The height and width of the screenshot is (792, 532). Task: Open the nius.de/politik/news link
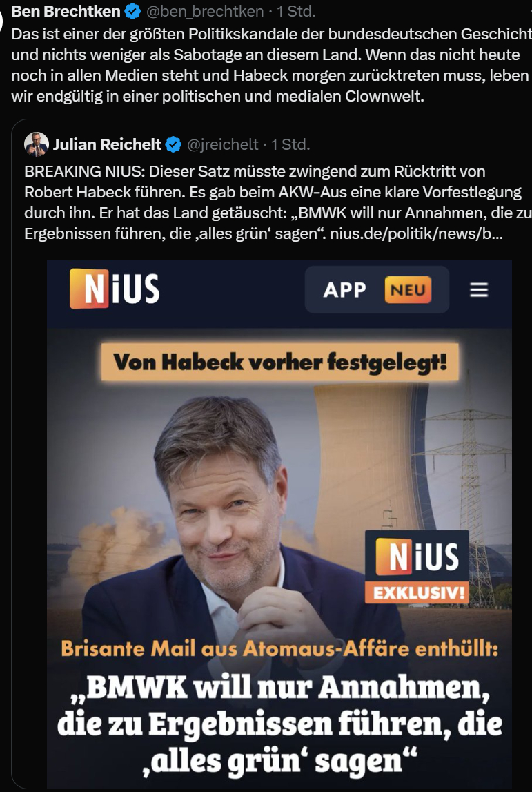pyautogui.click(x=416, y=234)
